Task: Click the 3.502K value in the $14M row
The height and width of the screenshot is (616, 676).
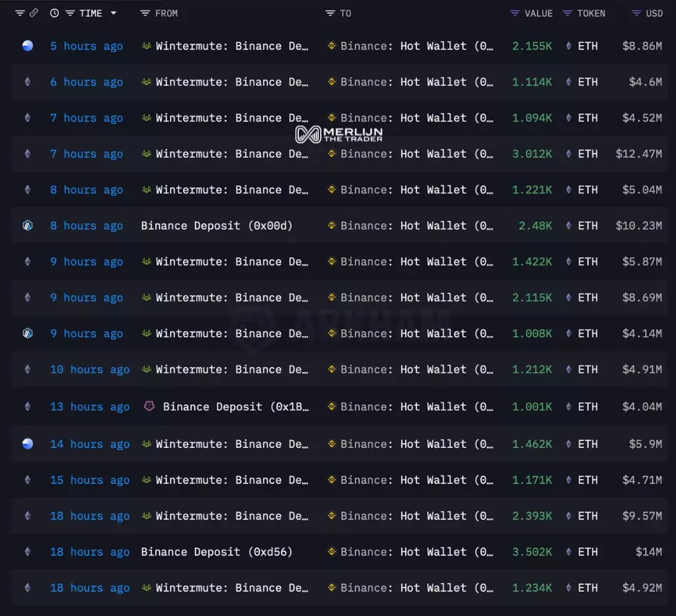Action: (531, 552)
